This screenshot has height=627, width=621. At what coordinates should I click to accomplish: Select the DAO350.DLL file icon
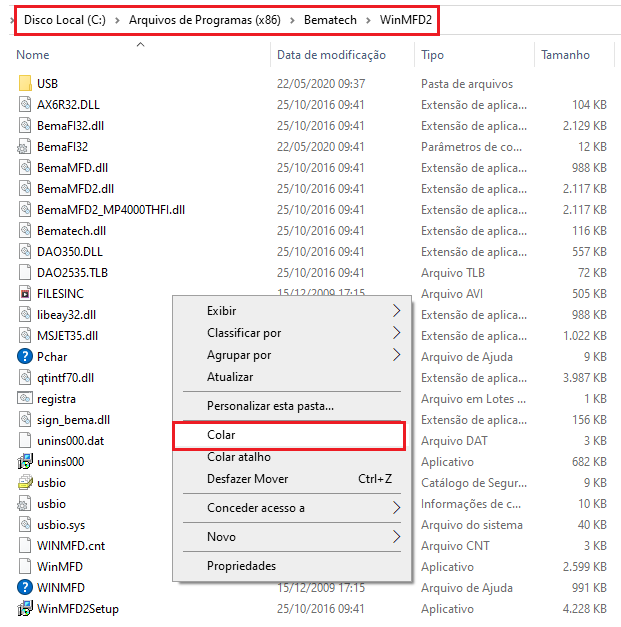pyautogui.click(x=25, y=252)
